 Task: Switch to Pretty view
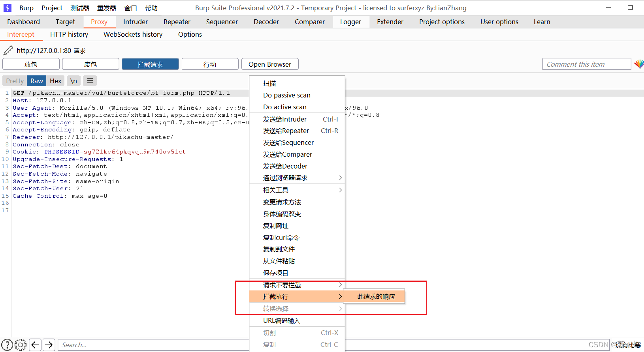(x=15, y=81)
